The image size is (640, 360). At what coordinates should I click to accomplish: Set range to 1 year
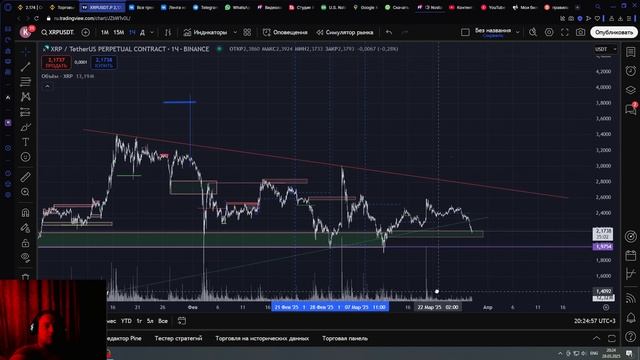tap(139, 321)
